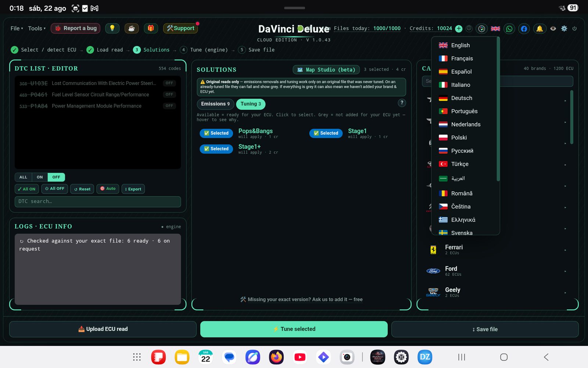Click the Ferrari brand logo
The width and height of the screenshot is (588, 368).
433,250
